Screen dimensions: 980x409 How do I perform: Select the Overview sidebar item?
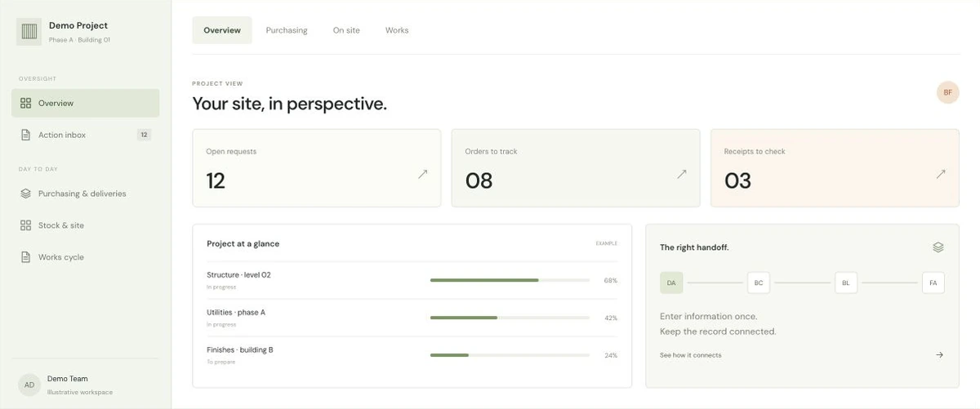point(85,103)
